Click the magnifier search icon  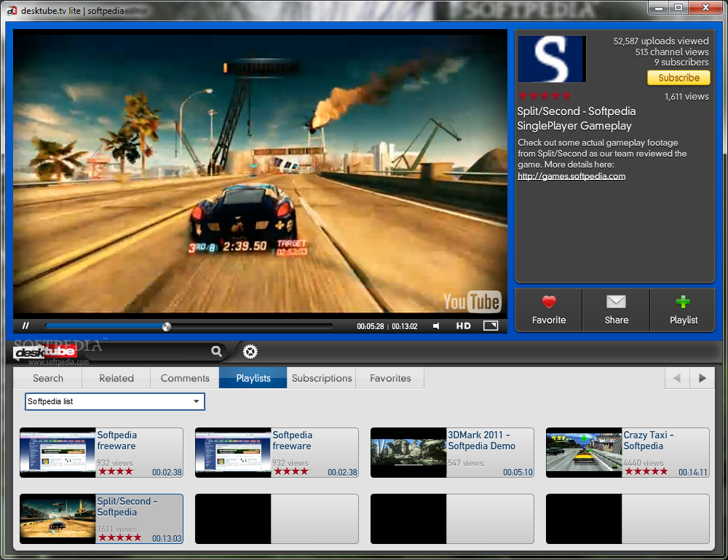(216, 351)
